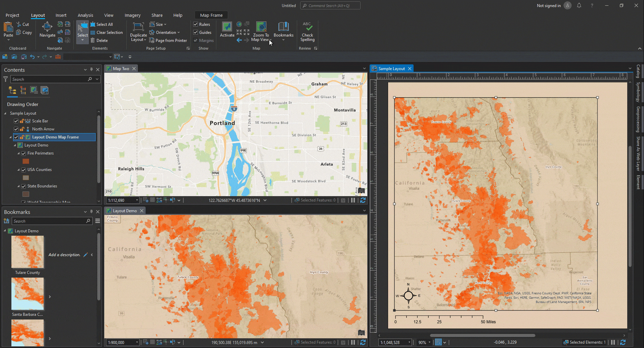Switch to the Map Frame contextual tab
Screen dimensions: 644x348
click(211, 15)
